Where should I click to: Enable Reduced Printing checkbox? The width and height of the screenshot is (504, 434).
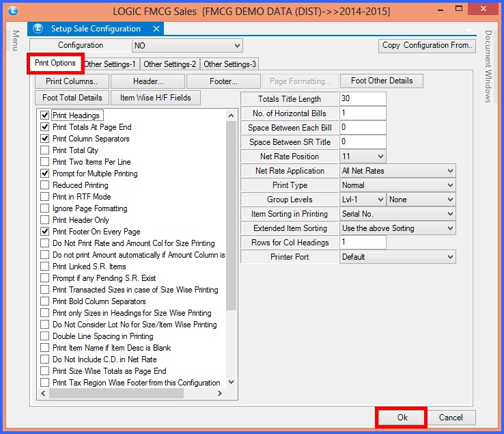44,185
